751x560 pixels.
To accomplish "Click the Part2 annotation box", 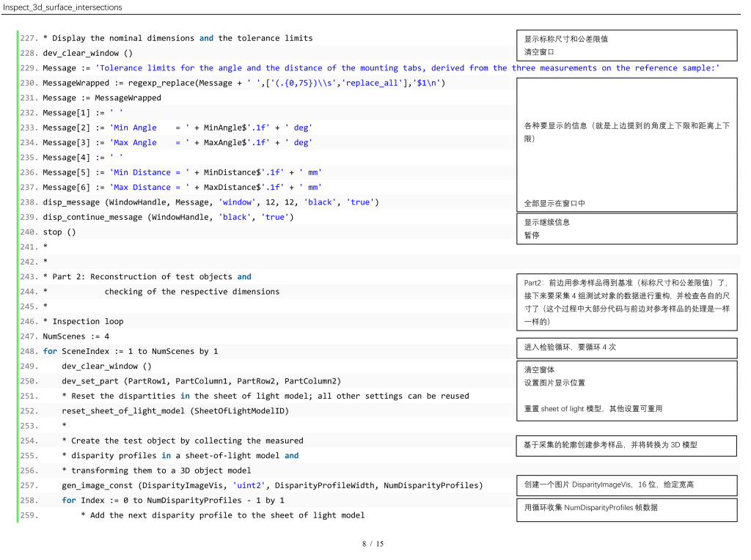I will [x=626, y=302].
